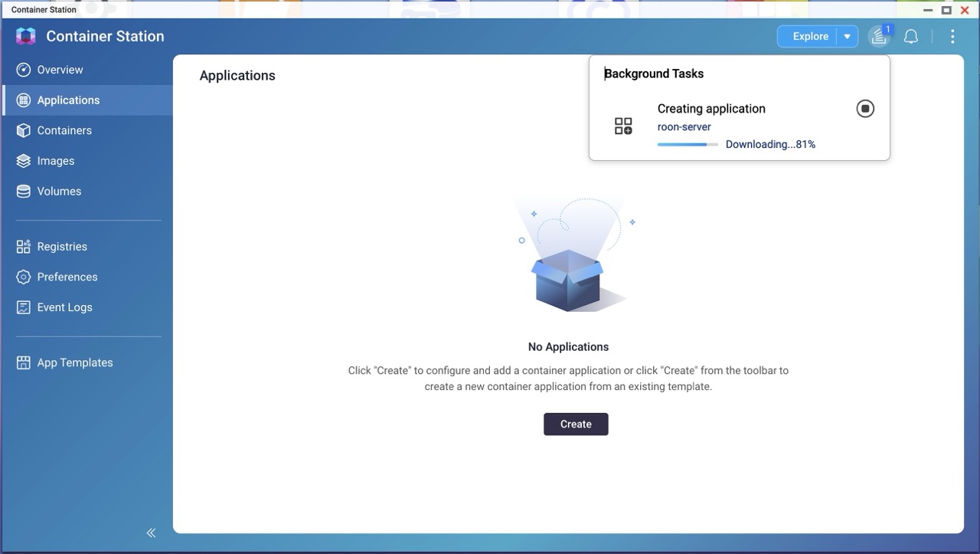Click the Registries grid icon
This screenshot has height=554, width=980.
tap(24, 247)
